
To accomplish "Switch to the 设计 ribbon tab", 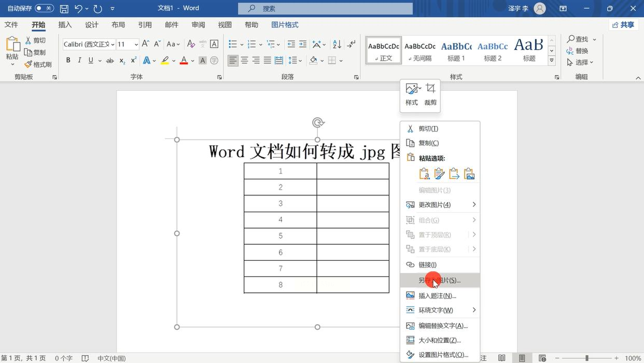I will point(92,25).
